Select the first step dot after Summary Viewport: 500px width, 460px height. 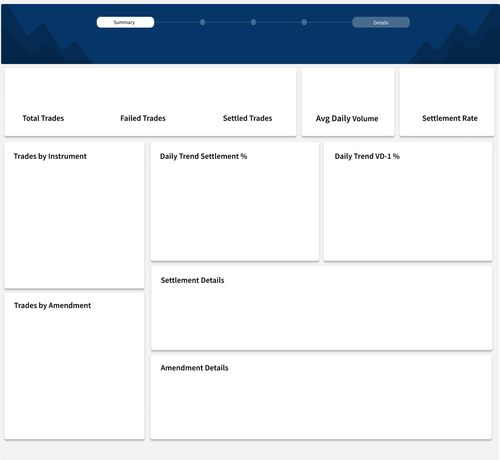point(202,22)
